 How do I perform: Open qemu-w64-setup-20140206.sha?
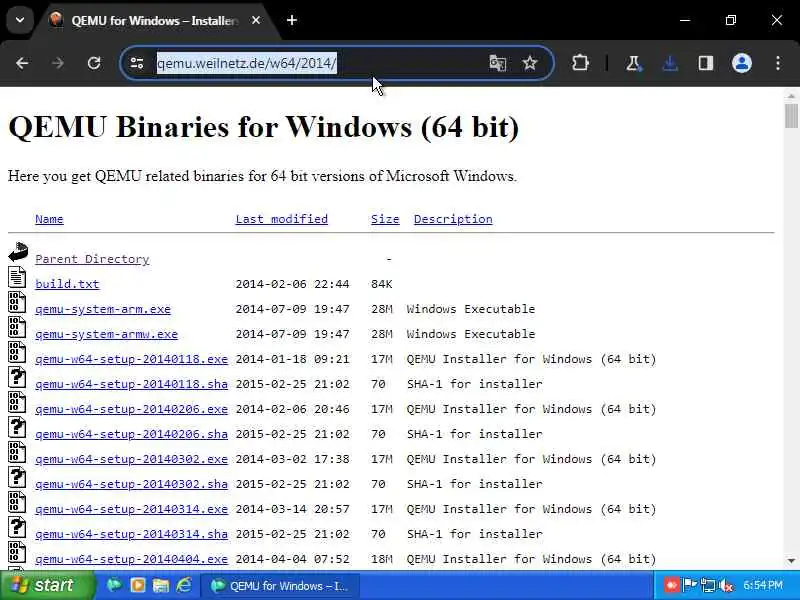[x=132, y=434]
